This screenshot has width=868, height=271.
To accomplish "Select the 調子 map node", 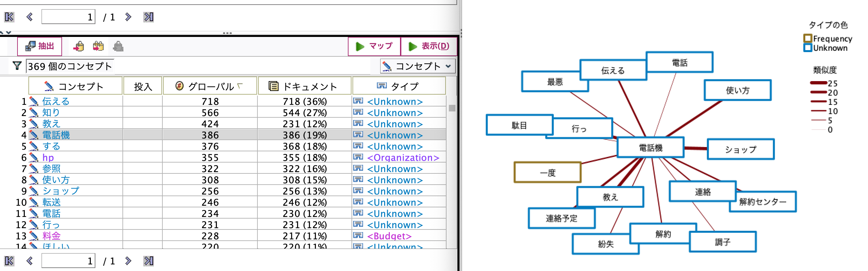I will 723,242.
